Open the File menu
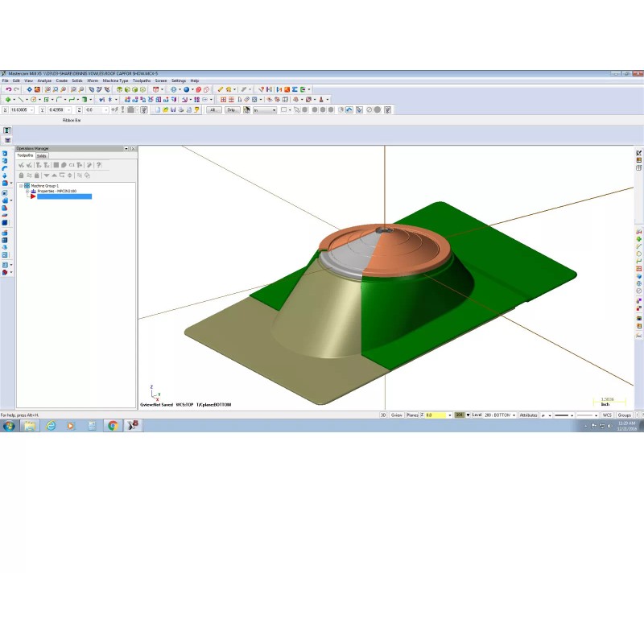 (x=6, y=80)
